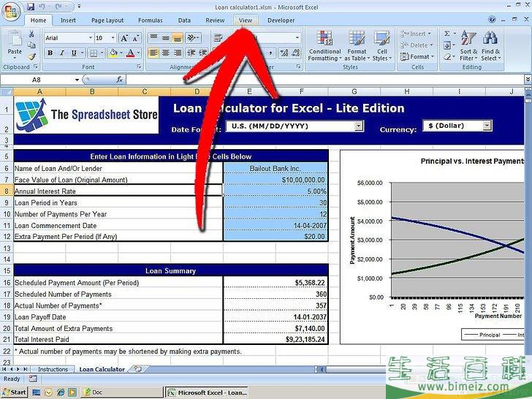This screenshot has width=532, height=399.
Task: Open the fill color dropdown arrow
Action: (121, 53)
